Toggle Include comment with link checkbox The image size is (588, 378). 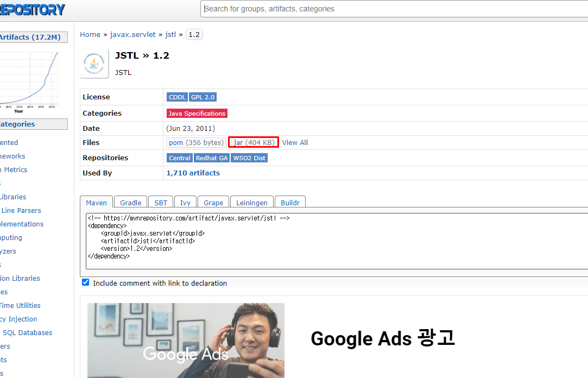85,282
